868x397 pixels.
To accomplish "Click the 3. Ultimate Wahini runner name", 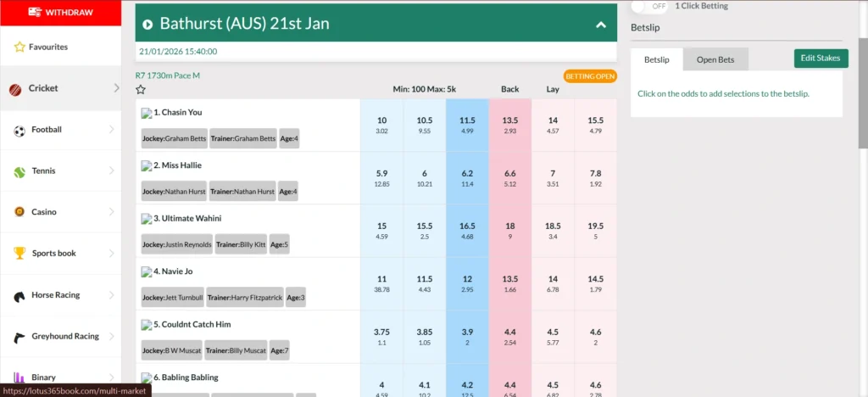I will (x=187, y=219).
